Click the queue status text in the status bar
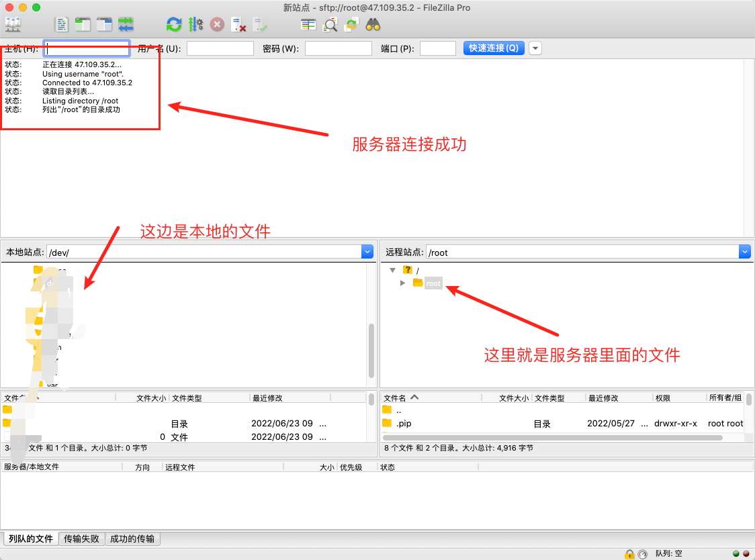755x560 pixels. pos(668,554)
